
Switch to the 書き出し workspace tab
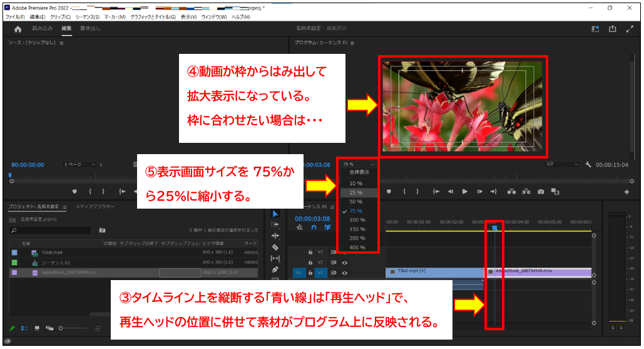click(x=90, y=28)
